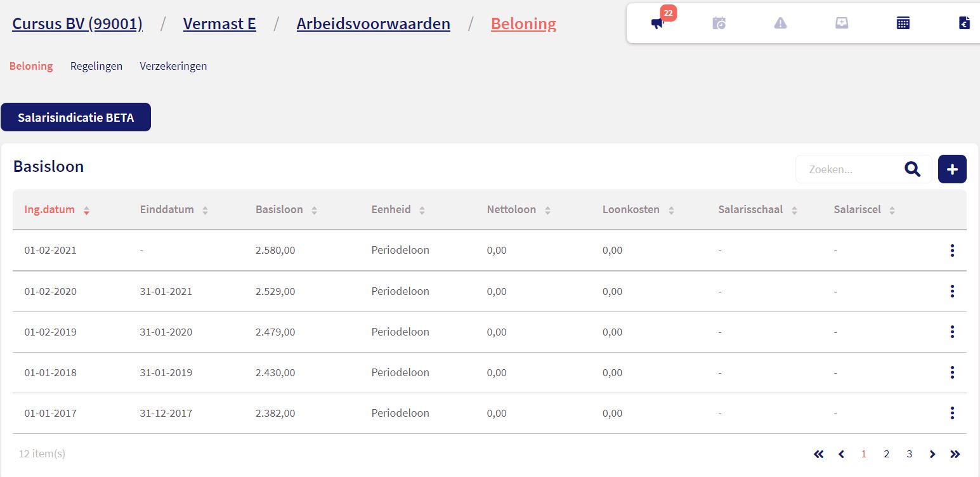Open Arbeidsvoorwaarden breadcrumb link
Image resolution: width=980 pixels, height=477 pixels.
[x=373, y=24]
